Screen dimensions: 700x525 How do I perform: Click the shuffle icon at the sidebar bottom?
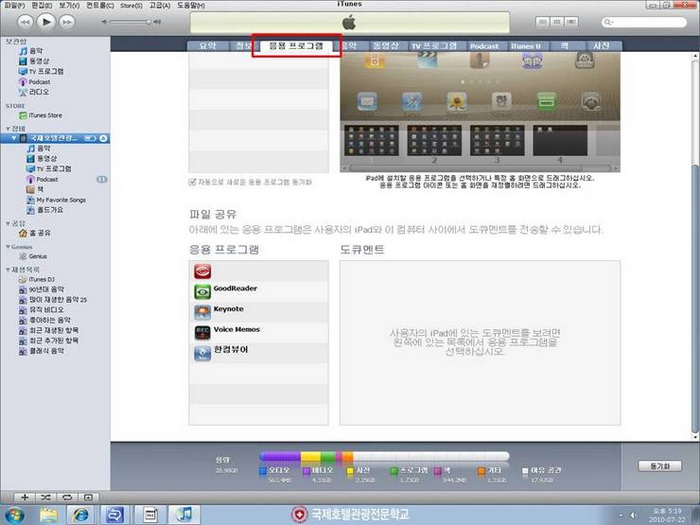44,497
